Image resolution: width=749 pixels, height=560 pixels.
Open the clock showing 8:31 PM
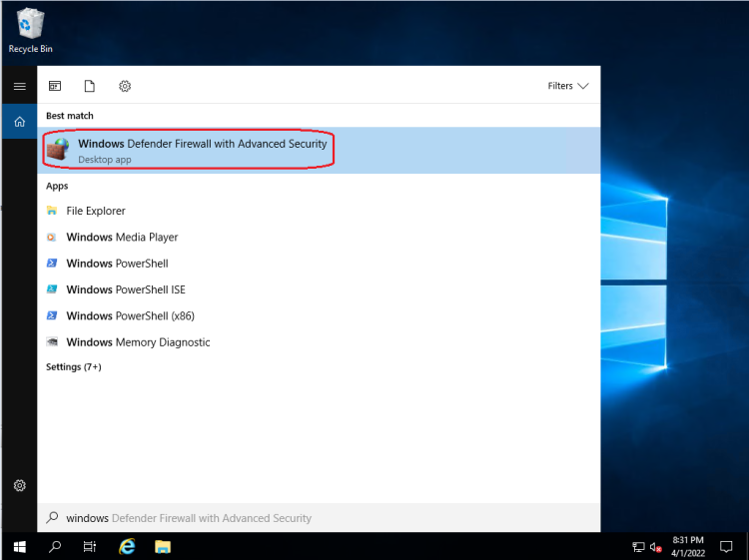(688, 546)
